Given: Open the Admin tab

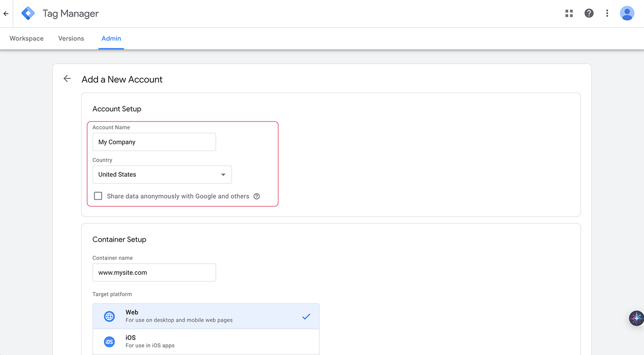Looking at the screenshot, I should [x=111, y=39].
